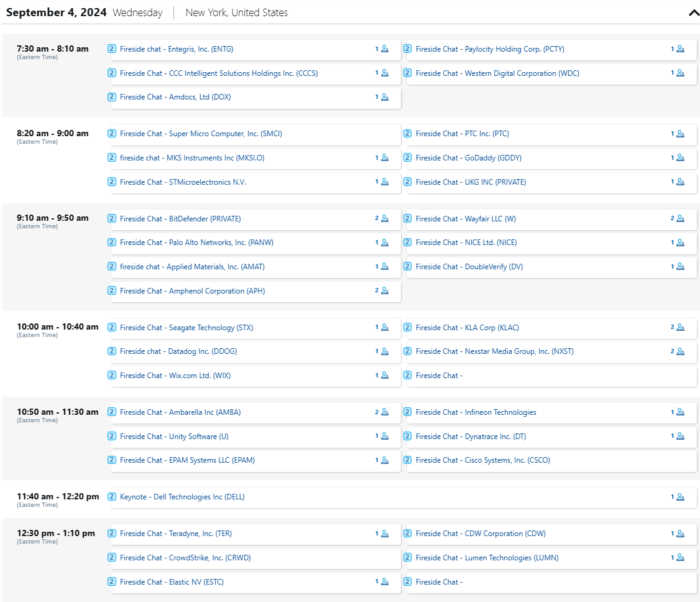Click attendee icon for Ambarella Inc session
The width and height of the screenshot is (700, 602).
pos(385,412)
